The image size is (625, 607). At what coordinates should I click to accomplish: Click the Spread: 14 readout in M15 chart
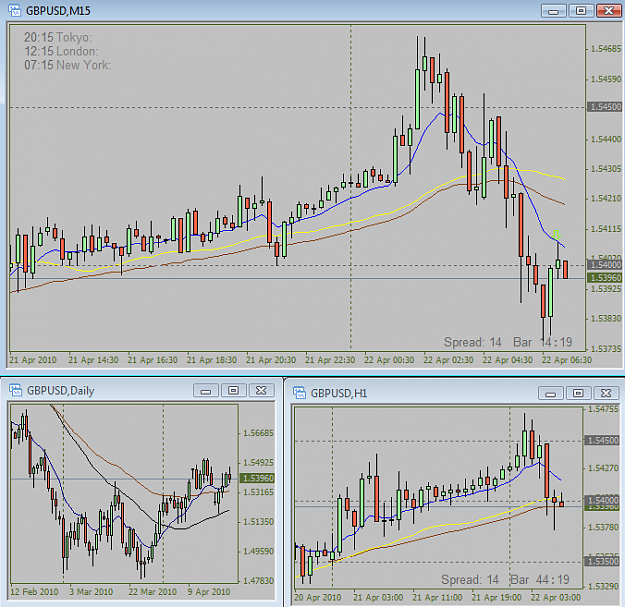point(472,342)
